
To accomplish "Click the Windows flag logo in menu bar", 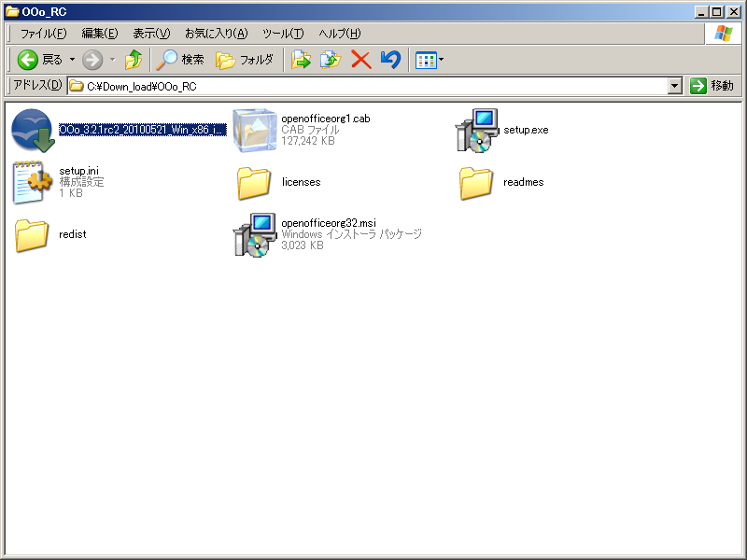I will click(723, 34).
